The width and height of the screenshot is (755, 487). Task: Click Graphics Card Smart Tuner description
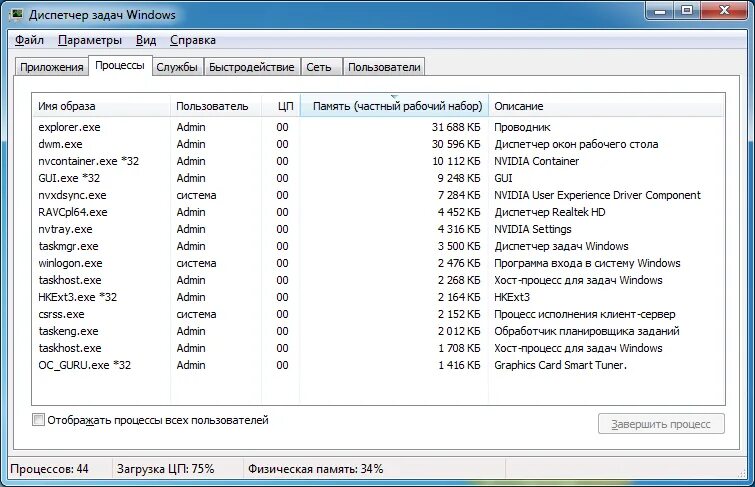(560, 365)
